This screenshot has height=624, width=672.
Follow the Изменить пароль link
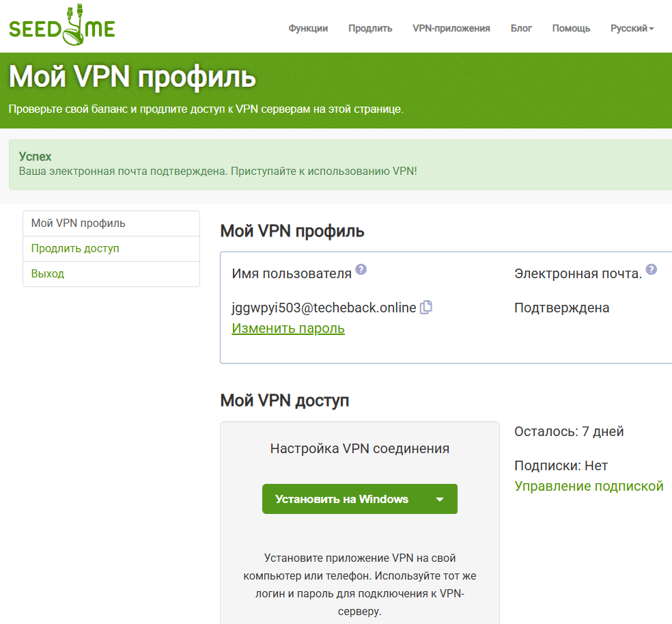tap(288, 328)
